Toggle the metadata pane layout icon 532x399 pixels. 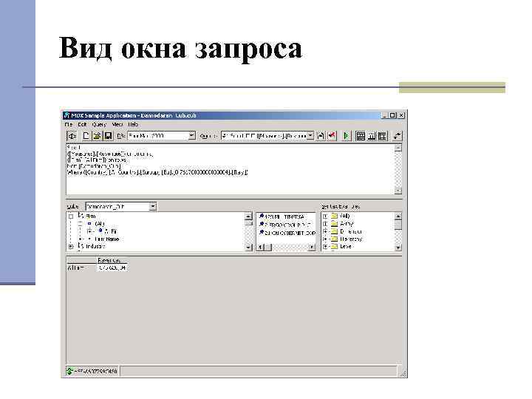[372, 136]
